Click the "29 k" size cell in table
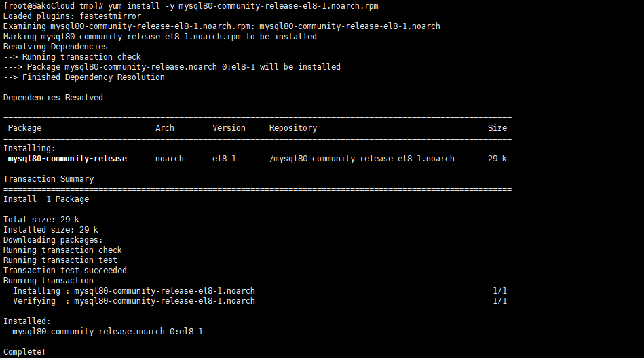Screen dimensions: 644x358 click(497, 159)
